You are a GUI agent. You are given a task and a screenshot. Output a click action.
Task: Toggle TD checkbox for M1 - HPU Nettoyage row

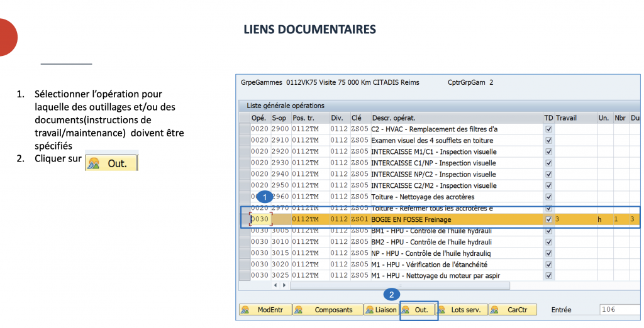548,276
